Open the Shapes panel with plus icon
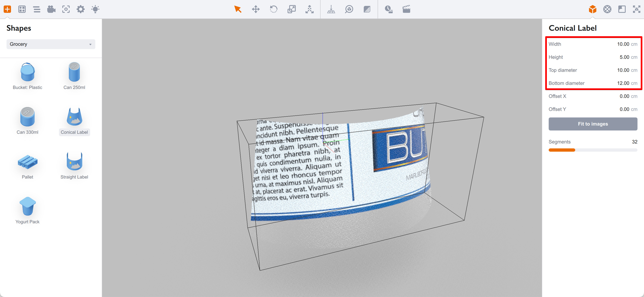Image resolution: width=644 pixels, height=297 pixels. (7, 9)
